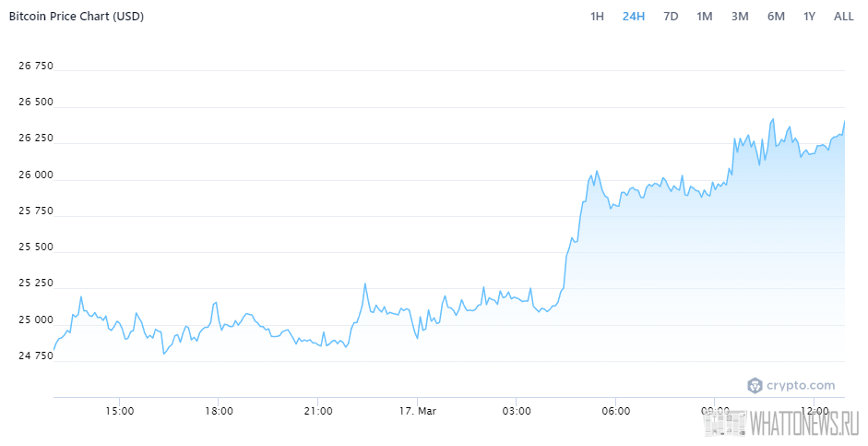Image resolution: width=868 pixels, height=446 pixels.
Task: Click the newspaper icon beside WHATTONEWS.RU
Action: pyautogui.click(x=723, y=424)
